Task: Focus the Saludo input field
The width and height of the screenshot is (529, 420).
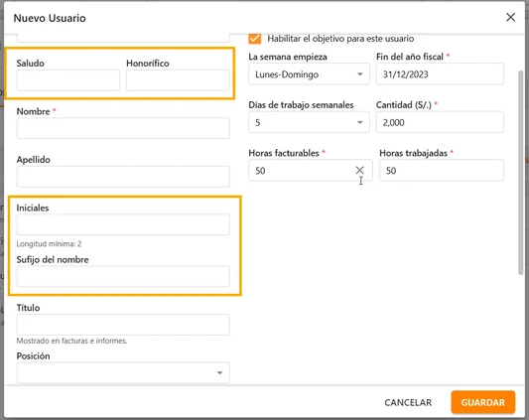Action: point(68,80)
